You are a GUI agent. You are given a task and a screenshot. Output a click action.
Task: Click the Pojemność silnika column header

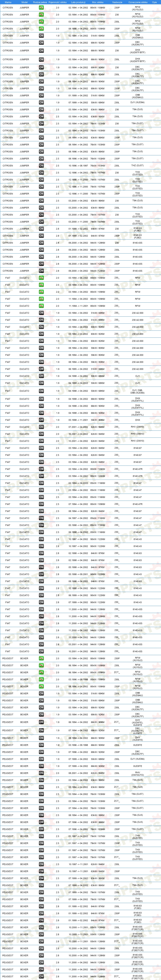click(58, 2)
